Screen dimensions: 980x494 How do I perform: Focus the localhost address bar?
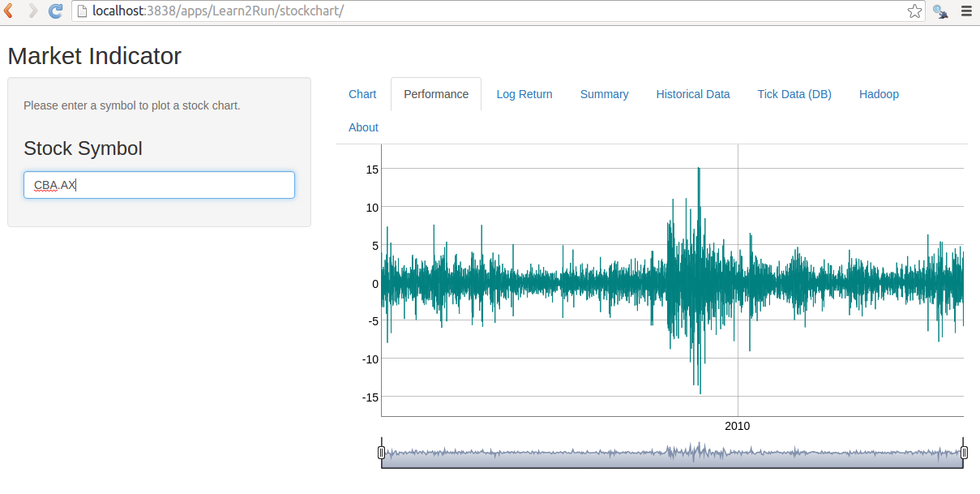click(x=486, y=11)
